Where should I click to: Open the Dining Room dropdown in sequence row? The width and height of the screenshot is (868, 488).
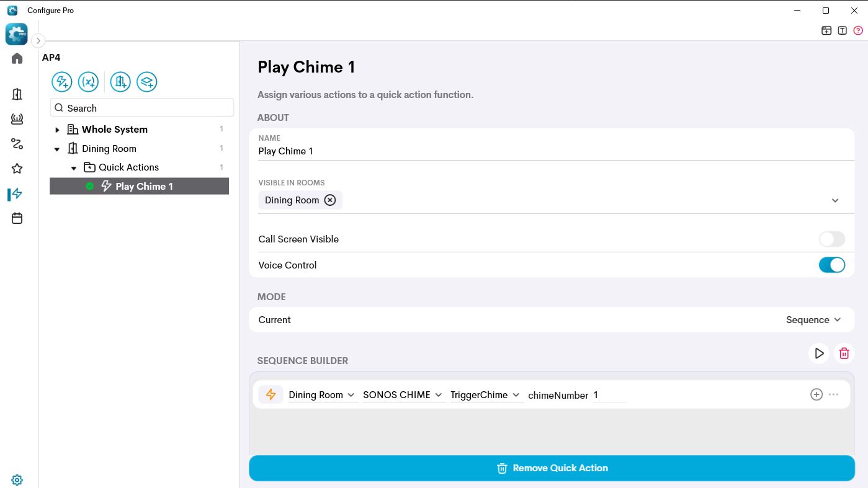(x=322, y=395)
